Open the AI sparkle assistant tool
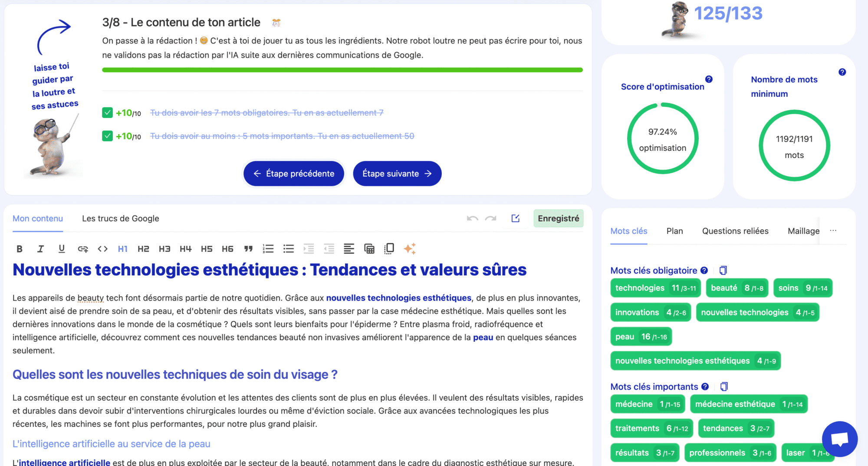The height and width of the screenshot is (466, 868). [410, 249]
